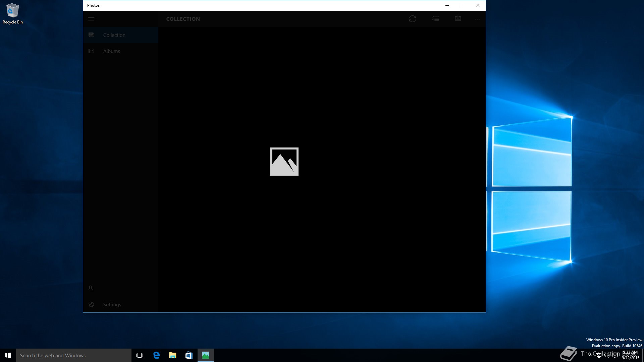The image size is (644, 362).
Task: Click the account sign-in person icon
Action: pos(91,288)
